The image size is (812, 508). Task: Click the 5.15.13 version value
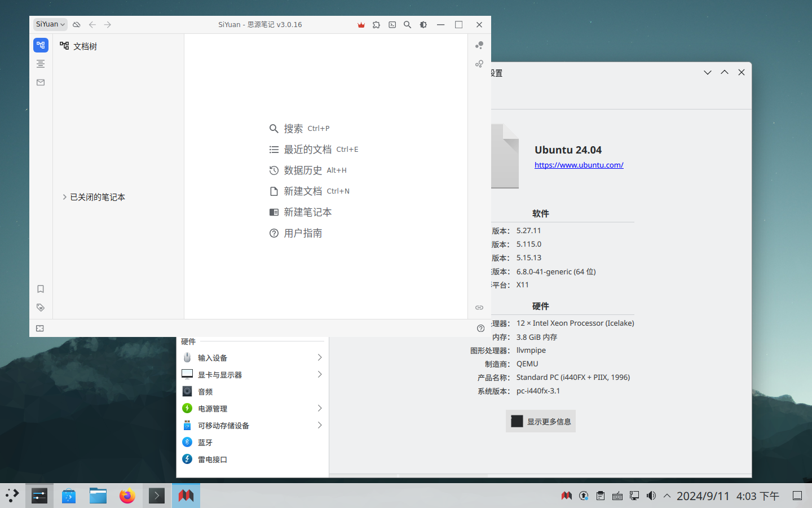(528, 257)
